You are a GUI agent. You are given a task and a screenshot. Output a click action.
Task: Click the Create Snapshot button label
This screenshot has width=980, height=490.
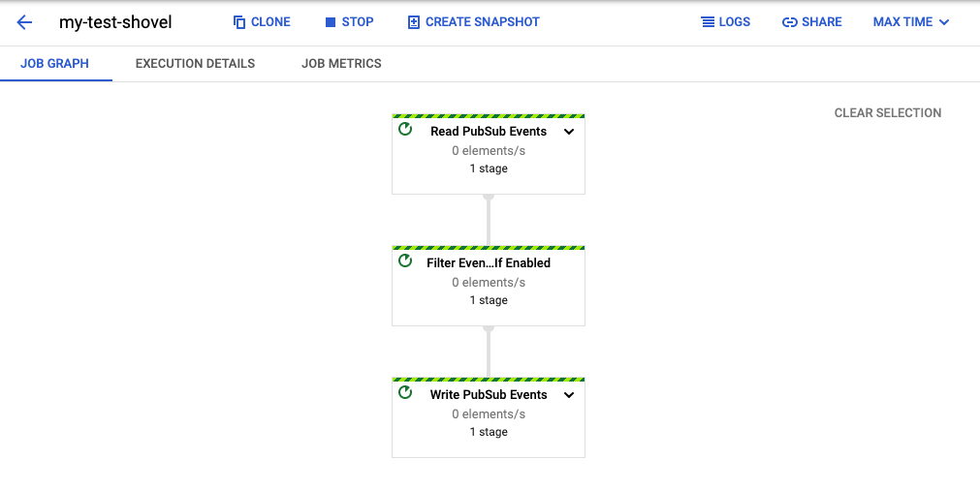[483, 22]
